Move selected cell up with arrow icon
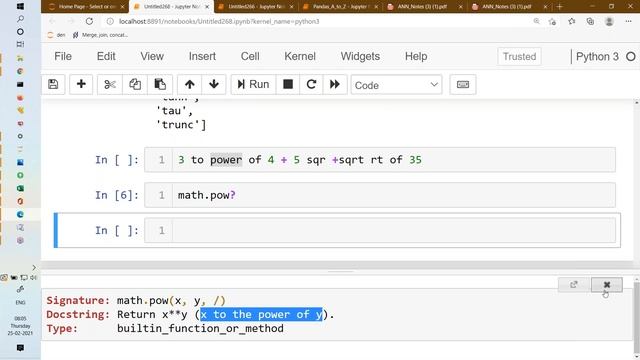The width and height of the screenshot is (640, 360). click(189, 84)
